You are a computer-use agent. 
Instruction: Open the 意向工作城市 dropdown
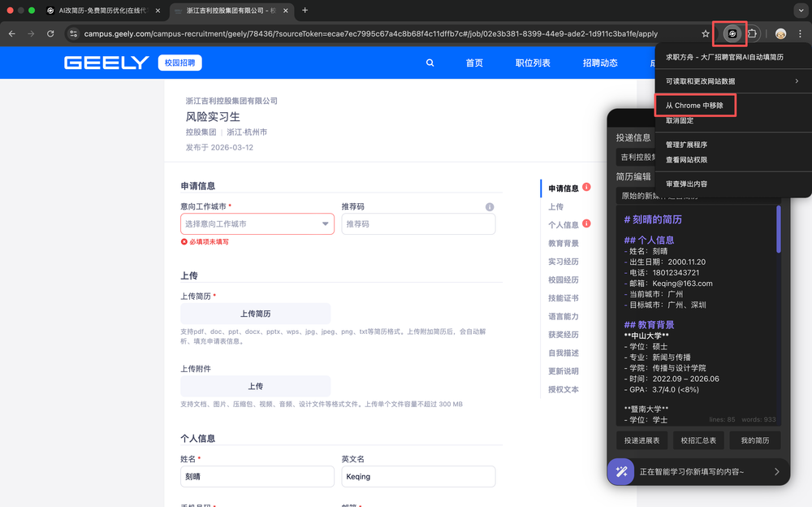point(257,224)
